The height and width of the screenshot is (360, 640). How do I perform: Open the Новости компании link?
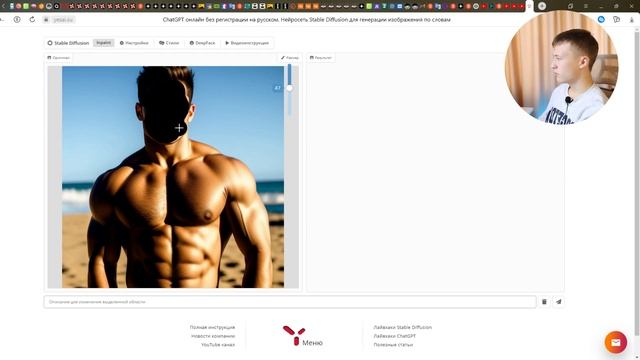213,336
